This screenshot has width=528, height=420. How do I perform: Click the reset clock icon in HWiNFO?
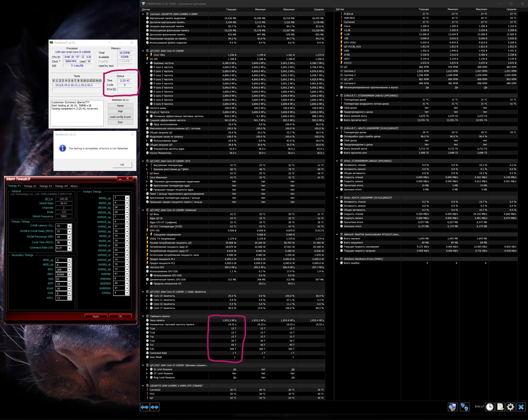(489, 407)
